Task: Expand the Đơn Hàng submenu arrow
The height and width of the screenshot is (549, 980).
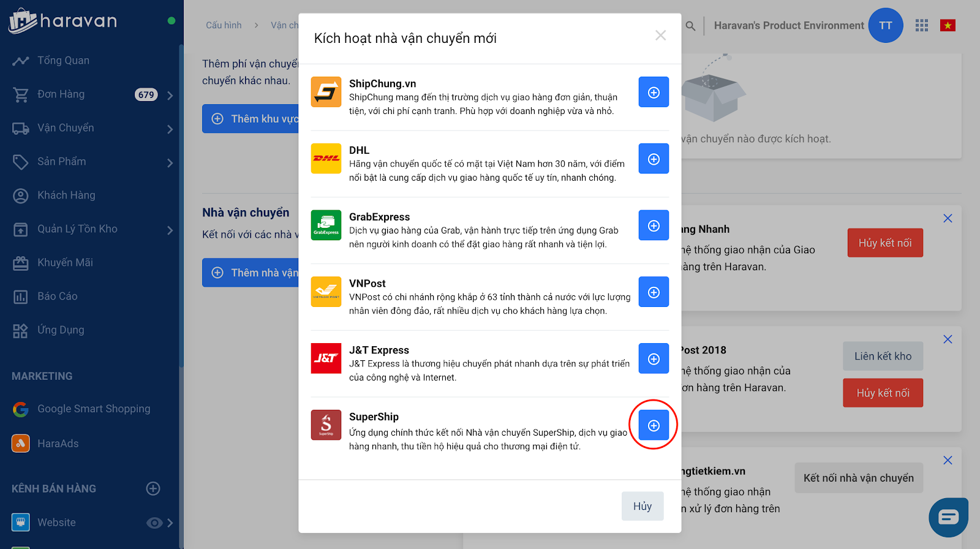Action: pyautogui.click(x=170, y=96)
